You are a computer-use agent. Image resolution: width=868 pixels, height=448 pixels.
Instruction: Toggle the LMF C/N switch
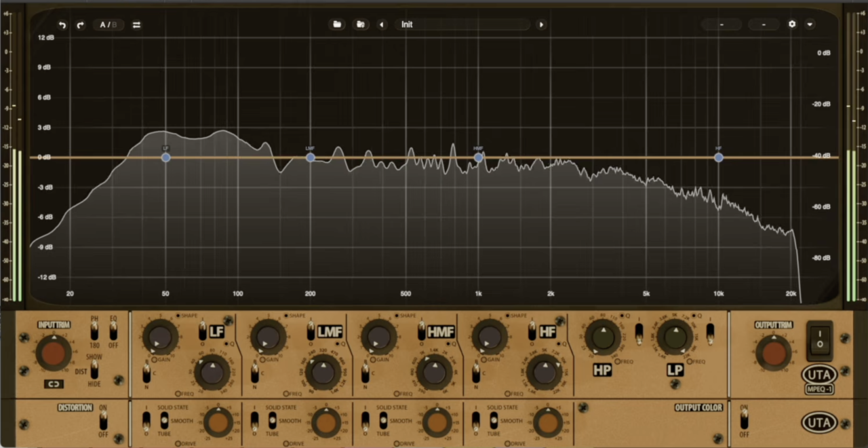click(x=255, y=372)
